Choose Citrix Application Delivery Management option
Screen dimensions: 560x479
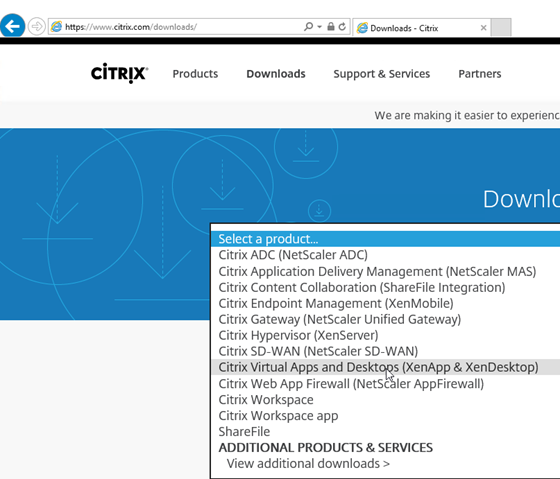tap(385, 271)
